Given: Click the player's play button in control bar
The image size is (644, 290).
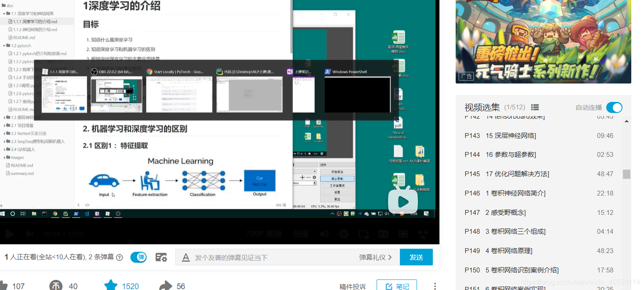Looking at the screenshot, I should click(9, 234).
